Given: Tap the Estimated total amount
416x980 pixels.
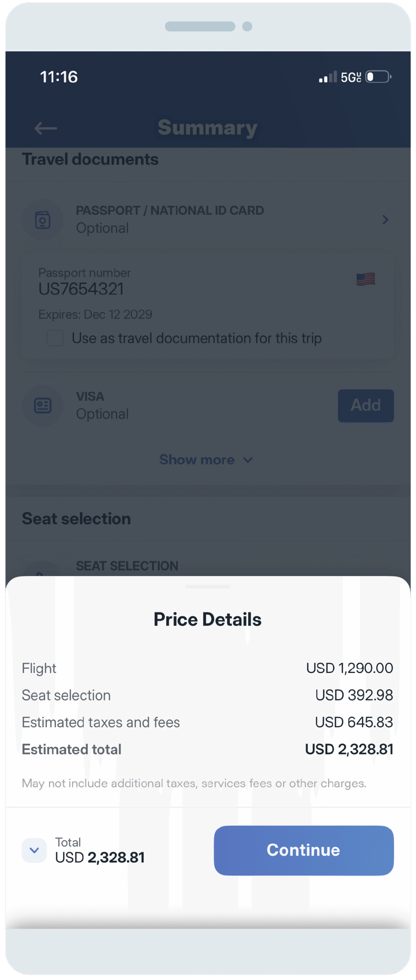Looking at the screenshot, I should (349, 750).
